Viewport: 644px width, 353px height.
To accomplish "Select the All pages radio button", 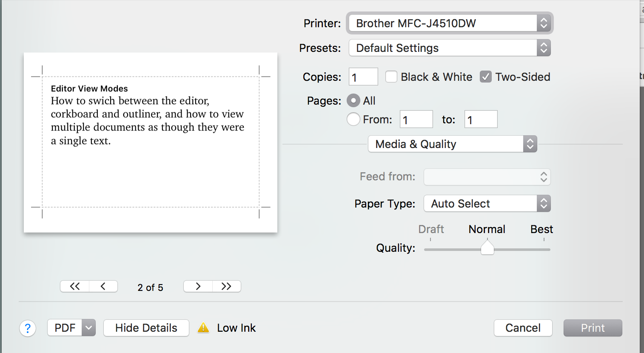I will [x=353, y=101].
